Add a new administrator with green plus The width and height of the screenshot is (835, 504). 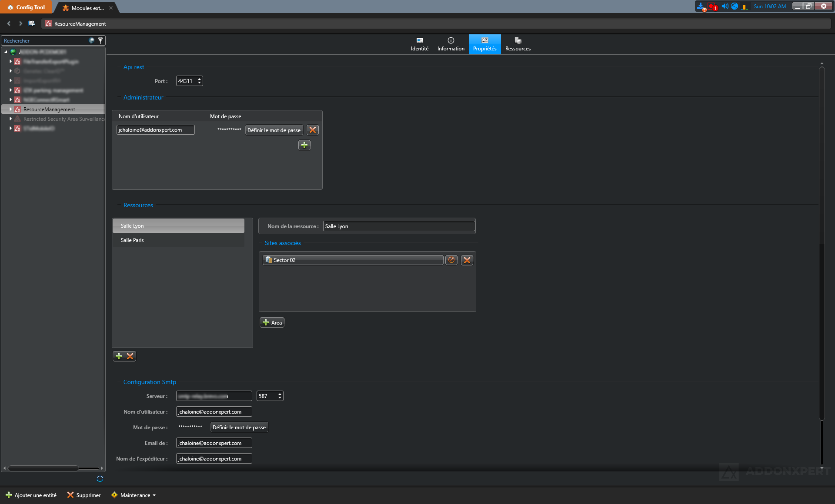(x=304, y=145)
